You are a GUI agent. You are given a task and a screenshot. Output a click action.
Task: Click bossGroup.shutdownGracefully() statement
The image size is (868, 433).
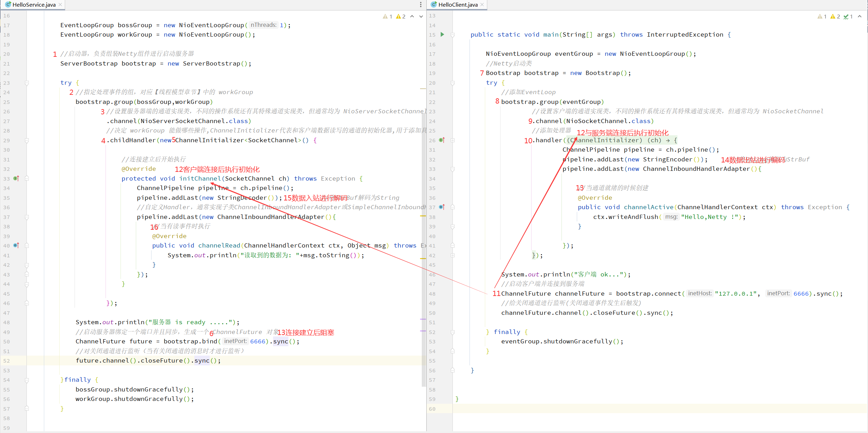coord(135,389)
